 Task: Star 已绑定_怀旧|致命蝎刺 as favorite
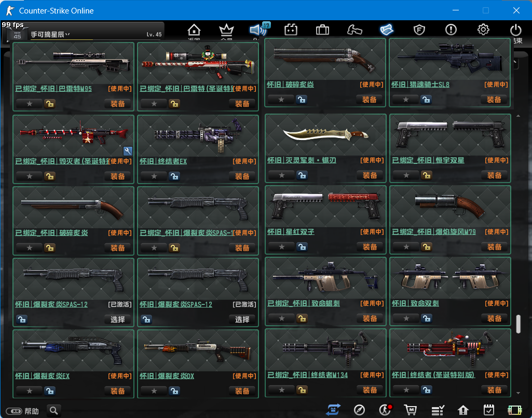(x=282, y=318)
